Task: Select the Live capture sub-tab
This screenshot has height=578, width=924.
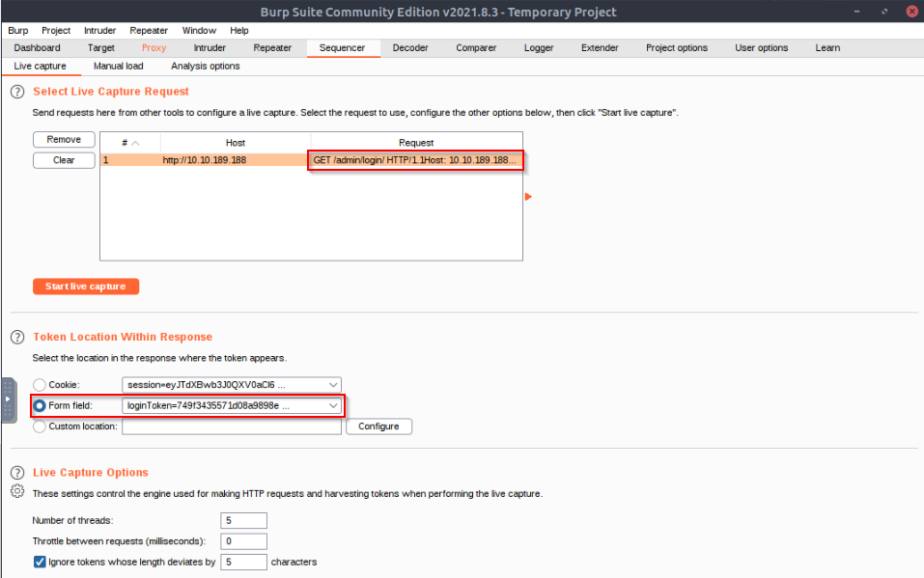Action: [x=41, y=66]
